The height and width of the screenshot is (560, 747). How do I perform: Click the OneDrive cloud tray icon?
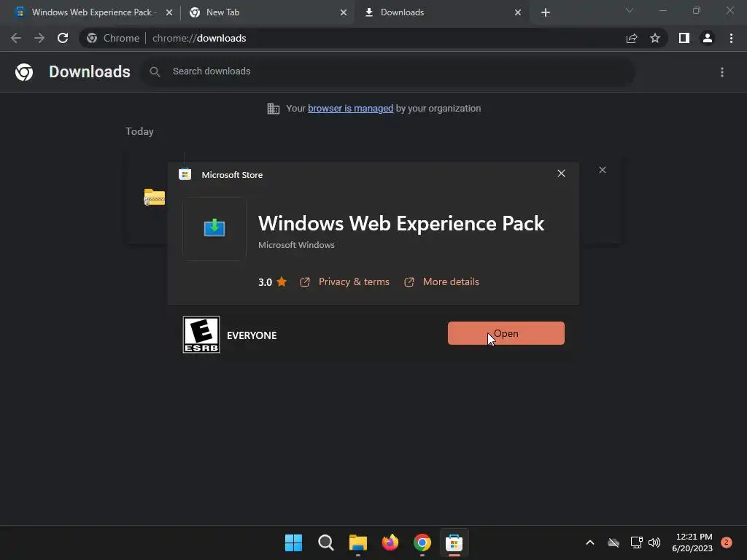point(614,542)
